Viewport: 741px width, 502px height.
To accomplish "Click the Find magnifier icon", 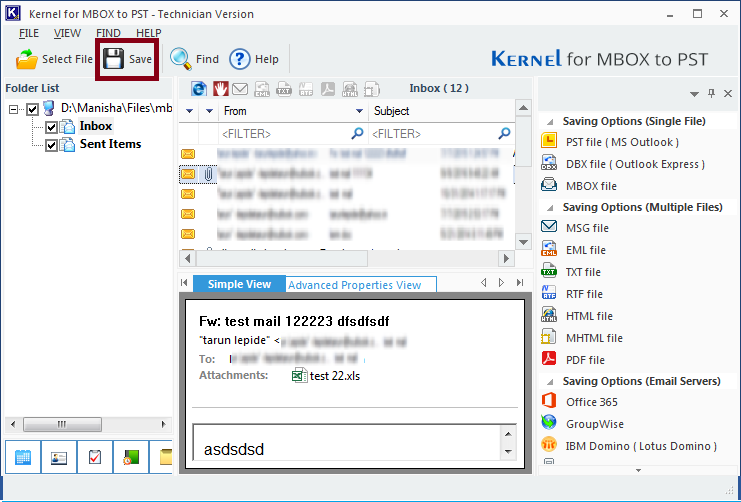I will (x=181, y=59).
